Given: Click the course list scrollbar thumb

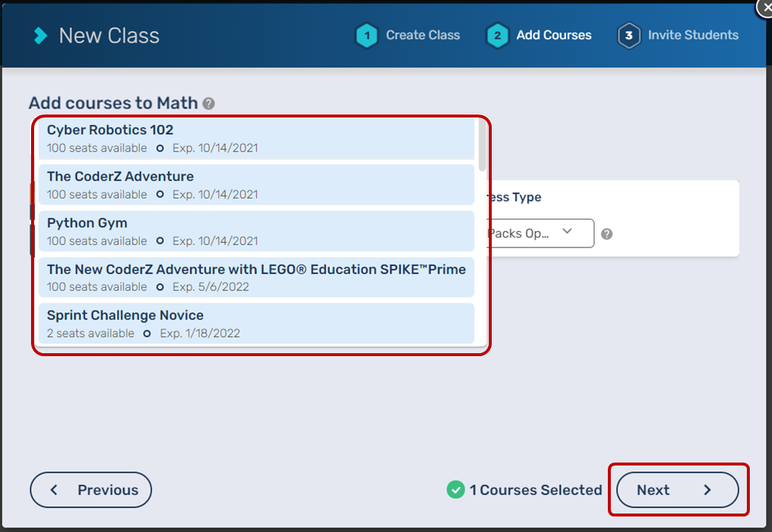Looking at the screenshot, I should point(482,145).
